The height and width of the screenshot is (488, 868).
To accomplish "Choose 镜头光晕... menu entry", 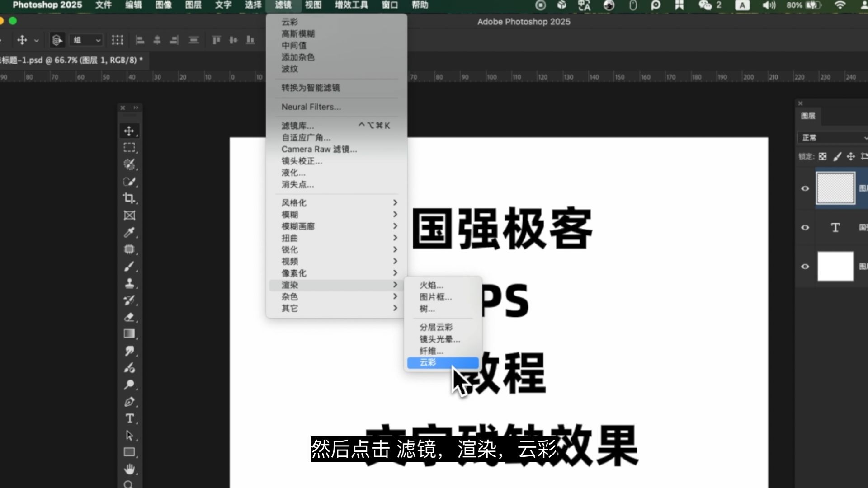I will click(443, 339).
